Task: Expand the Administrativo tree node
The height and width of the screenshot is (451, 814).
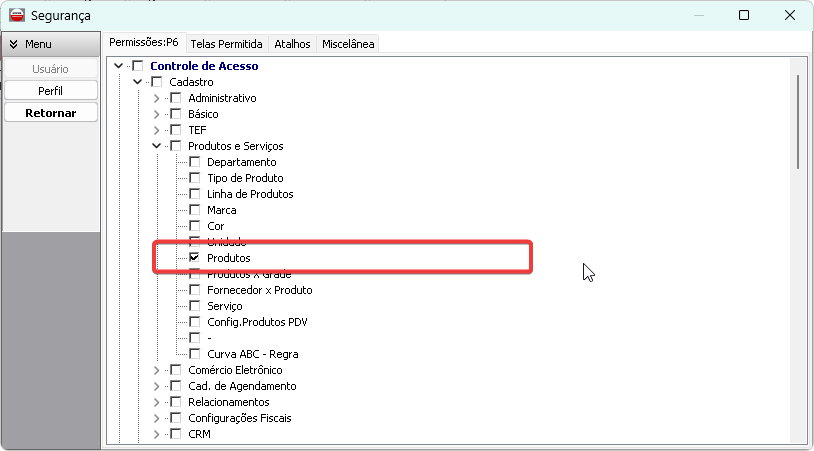Action: 156,98
